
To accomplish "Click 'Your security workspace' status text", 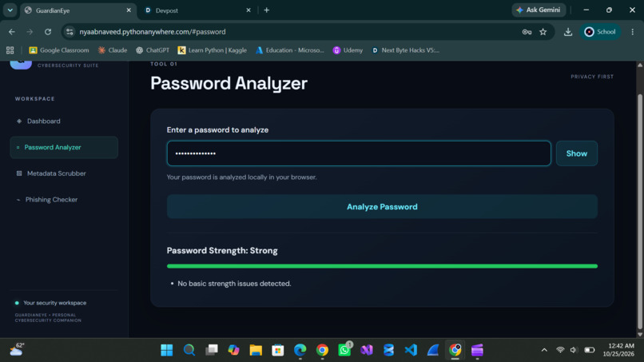I will pos(54,303).
